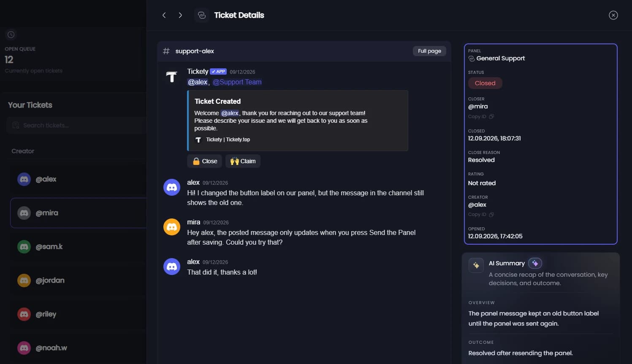The image size is (632, 364).
Task: Click the Close button with lock icon
Action: [205, 161]
